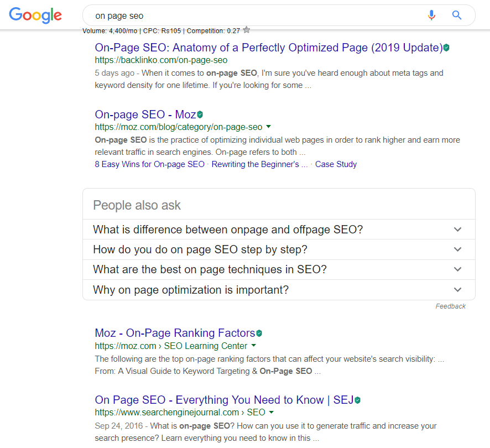Open the 'Case Study' sitelink
The height and width of the screenshot is (448, 490).
(x=336, y=164)
